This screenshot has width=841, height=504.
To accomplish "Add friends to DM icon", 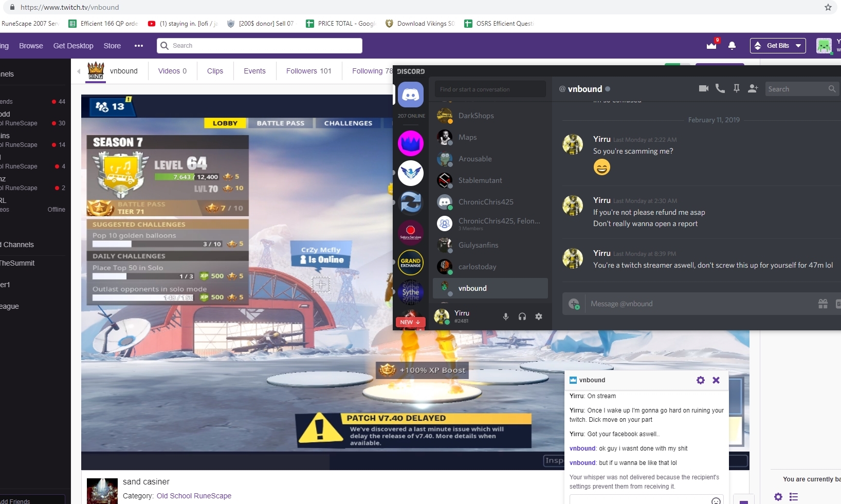I will pos(753,88).
